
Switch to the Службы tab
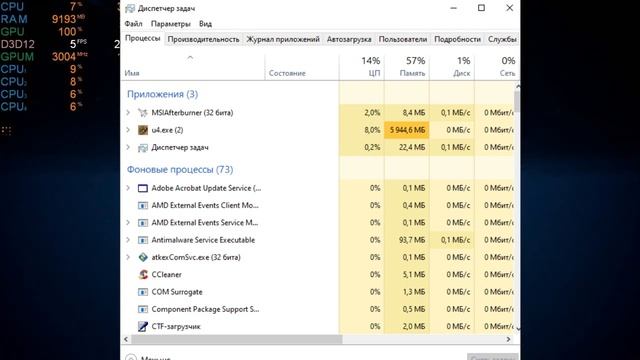point(502,39)
